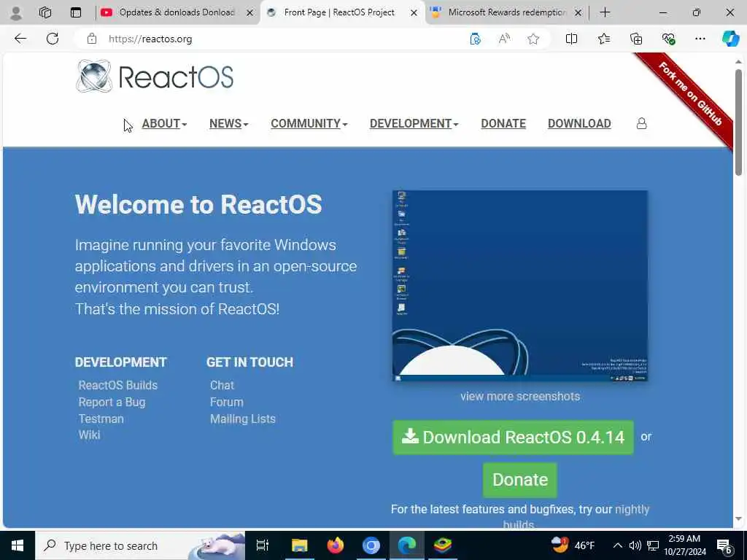Open the Wiki link

coord(89,435)
